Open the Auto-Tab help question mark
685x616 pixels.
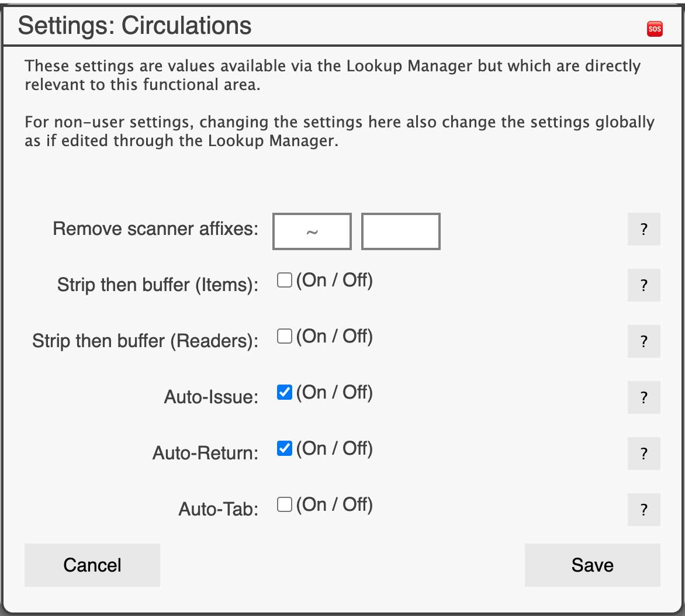tap(644, 510)
